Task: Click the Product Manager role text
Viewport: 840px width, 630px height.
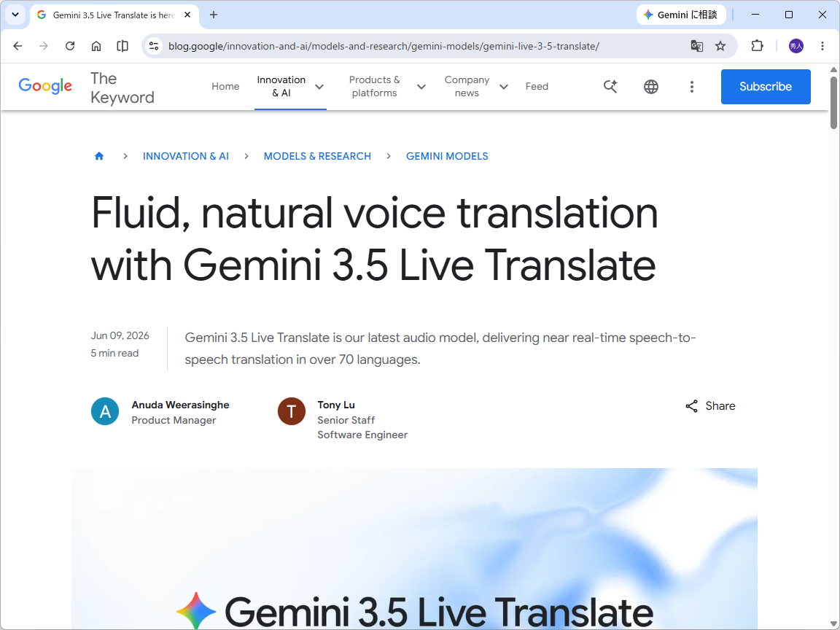Action: [x=174, y=420]
